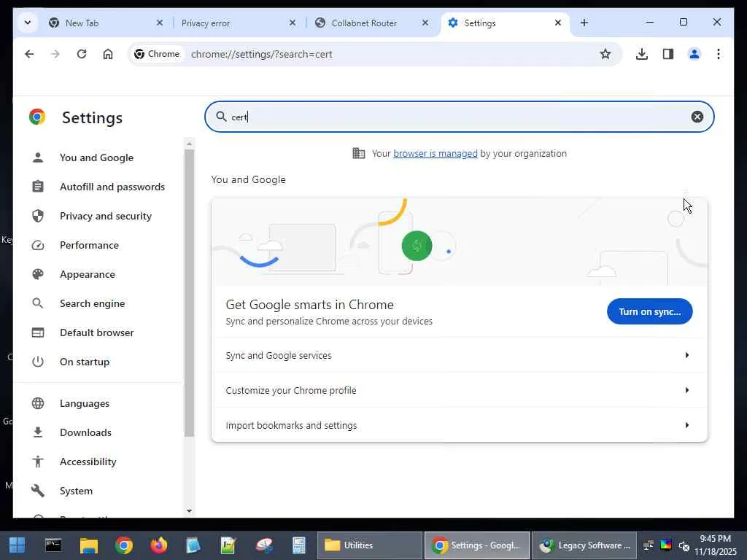Close the Collabnet Router tab
This screenshot has width=747, height=560.
coord(425,23)
